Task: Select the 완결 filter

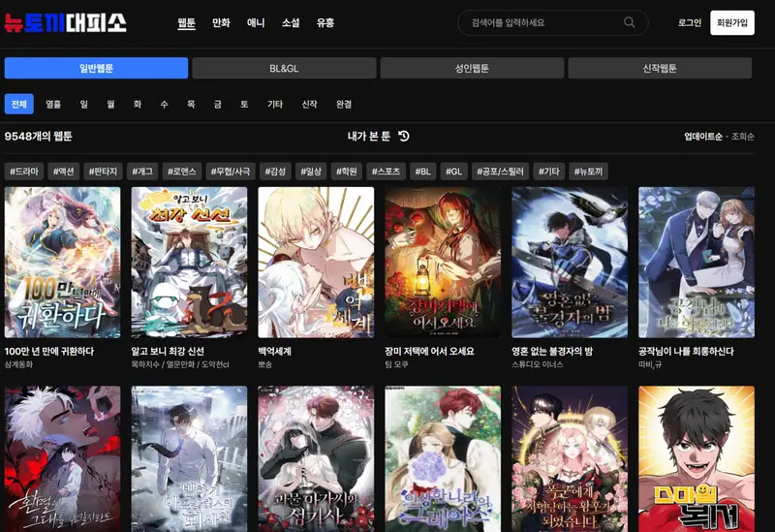Action: click(344, 104)
